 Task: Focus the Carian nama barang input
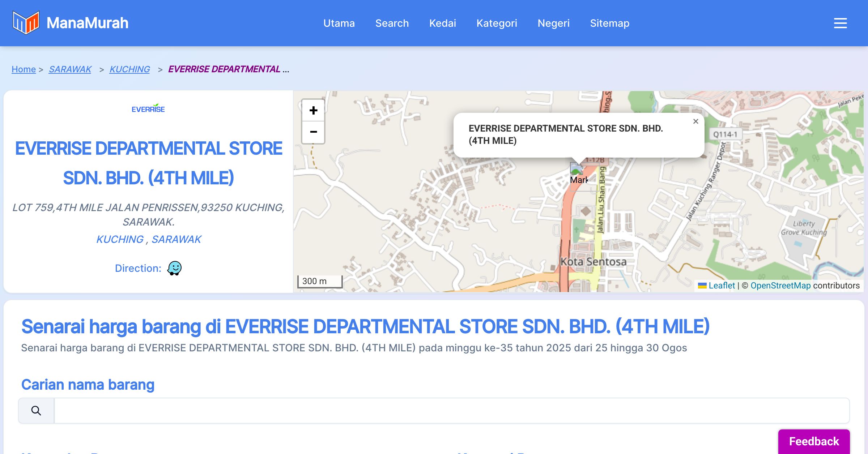pyautogui.click(x=451, y=411)
